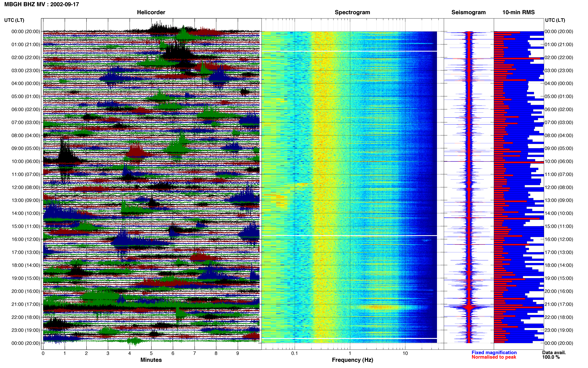
Task: Click the right 'UTC (LT)' axis label
Action: click(555, 20)
